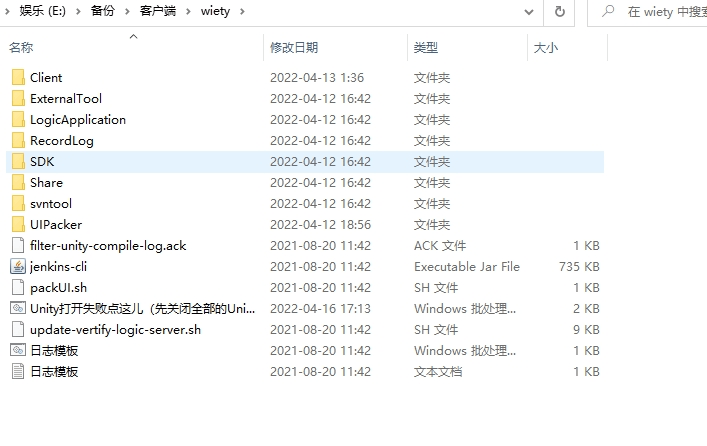This screenshot has width=707, height=446.
Task: Select the Share name text
Action: [x=46, y=183]
